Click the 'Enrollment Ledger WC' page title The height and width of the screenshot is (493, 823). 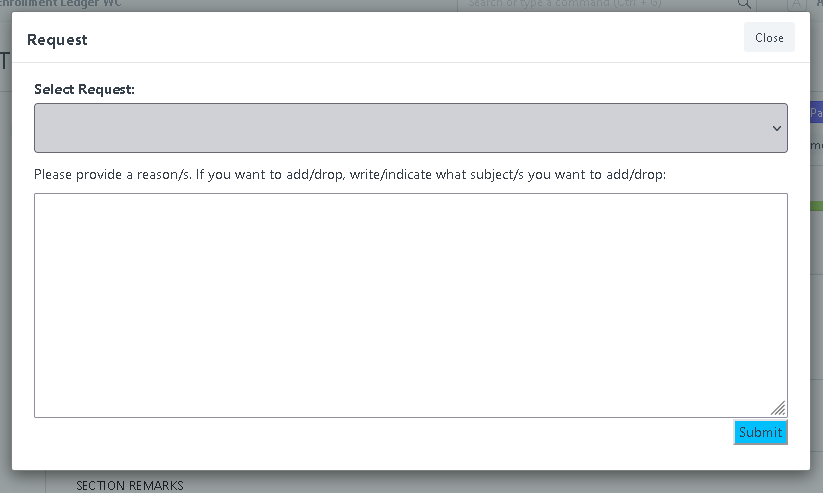pyautogui.click(x=60, y=4)
